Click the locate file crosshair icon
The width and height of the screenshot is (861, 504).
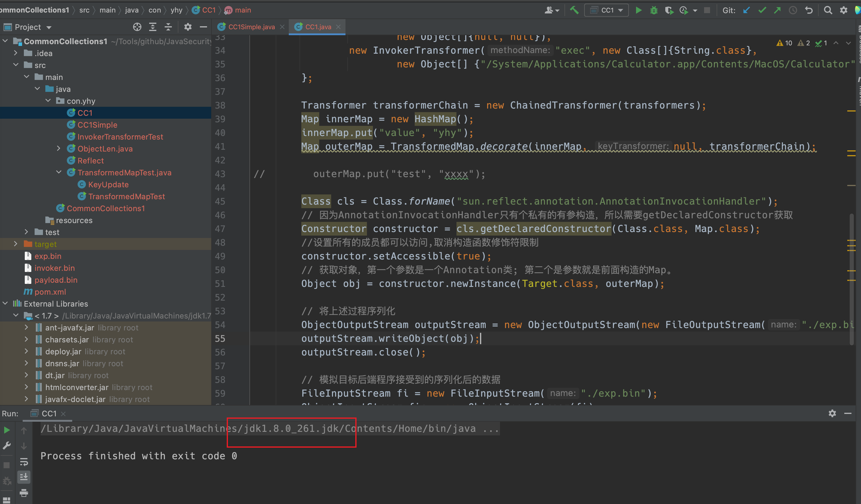(137, 27)
